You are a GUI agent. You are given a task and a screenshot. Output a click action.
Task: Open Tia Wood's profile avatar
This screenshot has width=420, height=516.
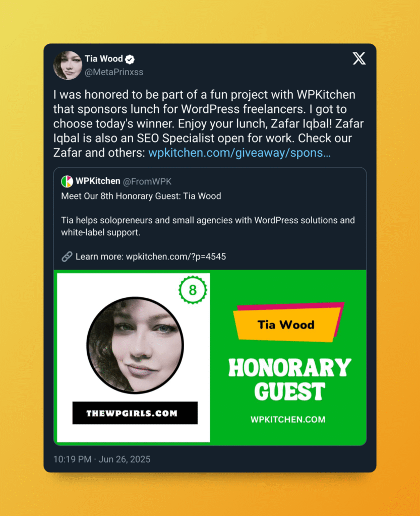point(68,65)
